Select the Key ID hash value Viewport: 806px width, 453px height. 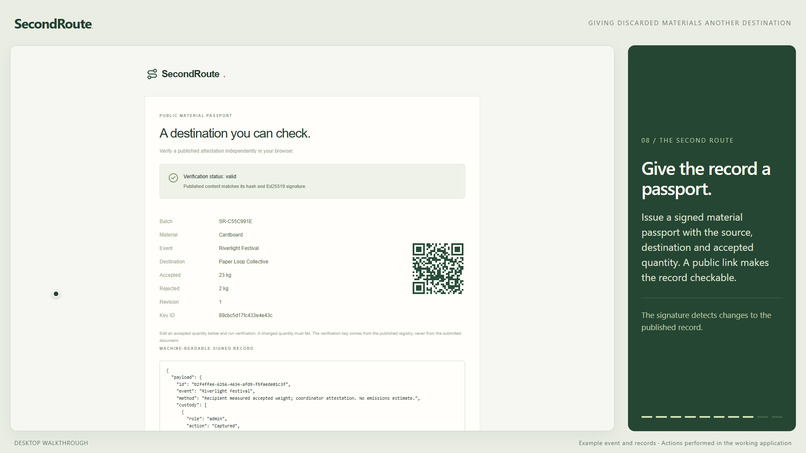245,315
